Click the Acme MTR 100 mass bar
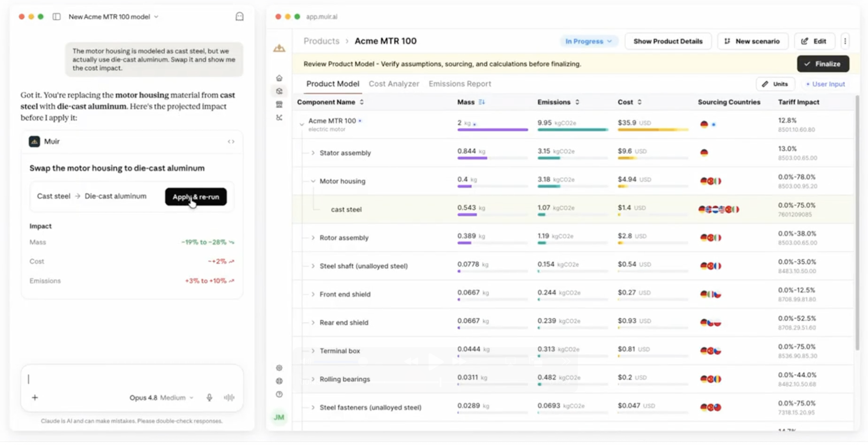The width and height of the screenshot is (868, 445). tap(492, 130)
